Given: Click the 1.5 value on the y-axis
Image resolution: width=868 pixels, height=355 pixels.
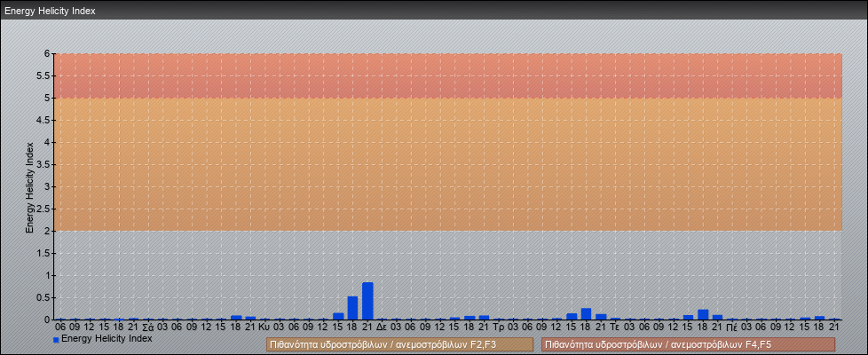Looking at the screenshot, I should point(43,253).
